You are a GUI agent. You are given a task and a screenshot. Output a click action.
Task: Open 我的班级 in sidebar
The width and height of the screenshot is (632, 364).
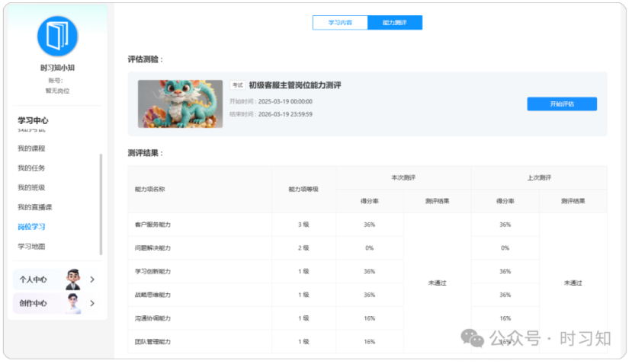(x=31, y=187)
